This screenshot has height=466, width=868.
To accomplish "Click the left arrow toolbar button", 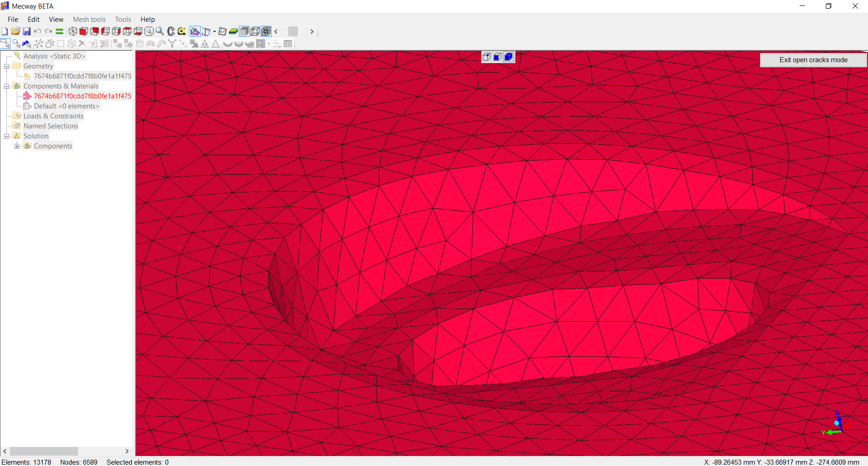I will (x=276, y=31).
